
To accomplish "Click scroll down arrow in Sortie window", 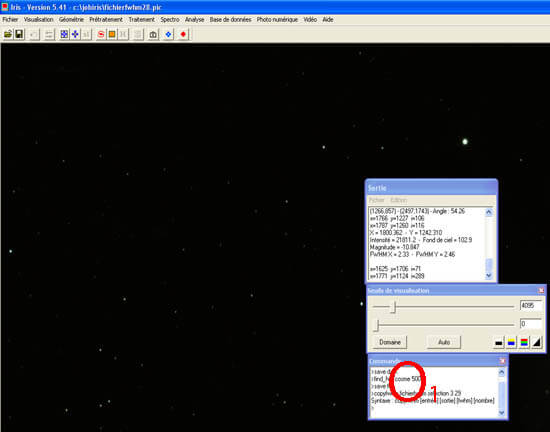I will (x=489, y=276).
